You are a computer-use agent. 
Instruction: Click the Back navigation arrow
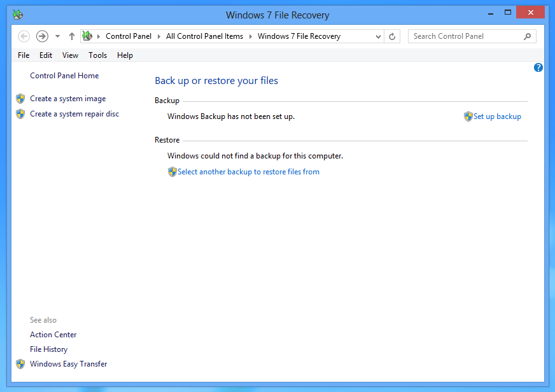click(x=24, y=36)
